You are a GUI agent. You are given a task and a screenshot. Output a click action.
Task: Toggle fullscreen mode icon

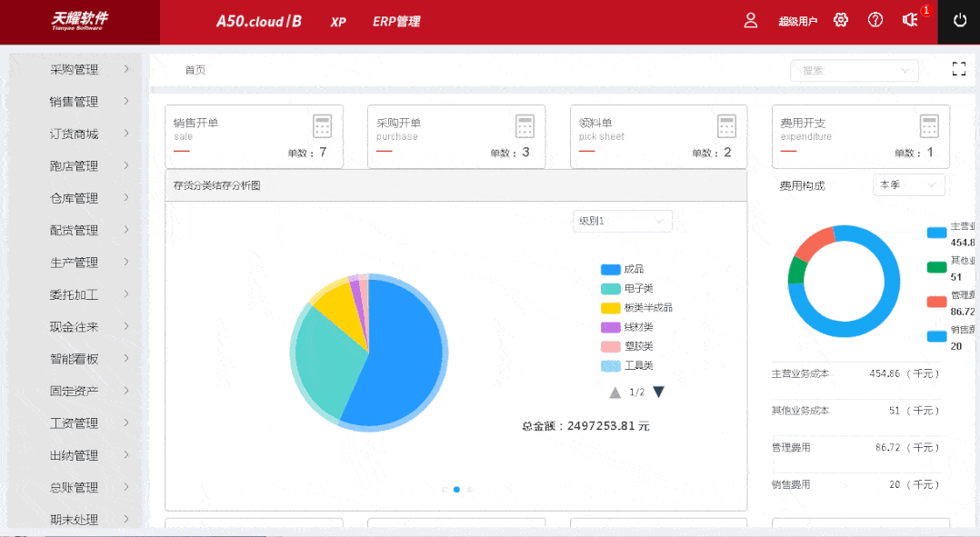point(958,69)
